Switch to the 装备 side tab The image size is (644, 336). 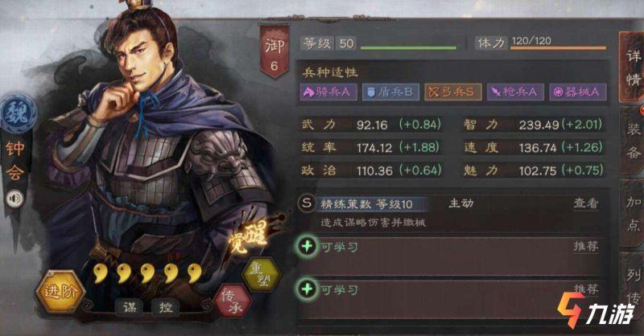(x=633, y=141)
